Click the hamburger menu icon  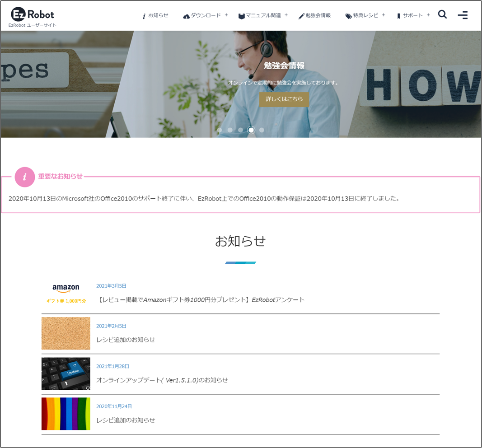click(463, 15)
